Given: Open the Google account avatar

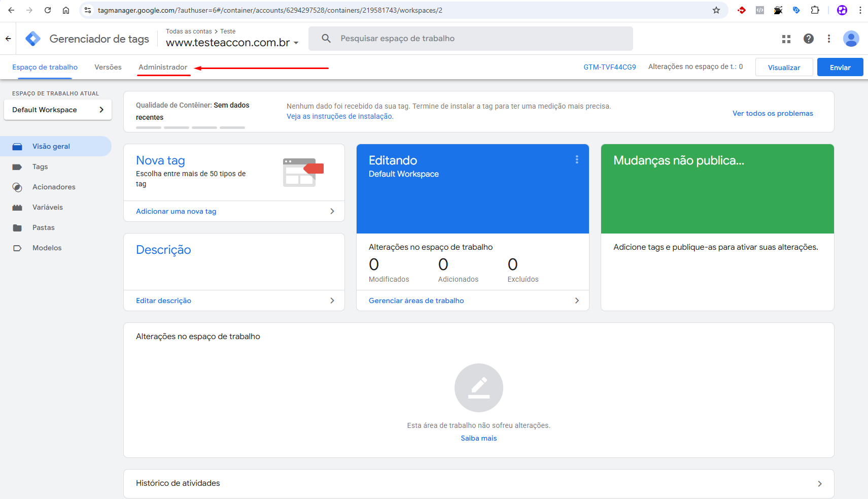Looking at the screenshot, I should [x=851, y=39].
